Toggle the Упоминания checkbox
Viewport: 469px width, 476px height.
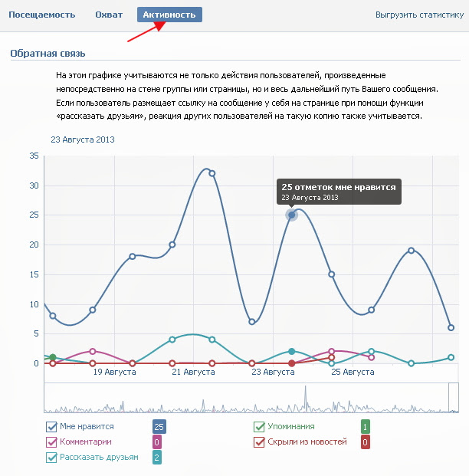(259, 427)
